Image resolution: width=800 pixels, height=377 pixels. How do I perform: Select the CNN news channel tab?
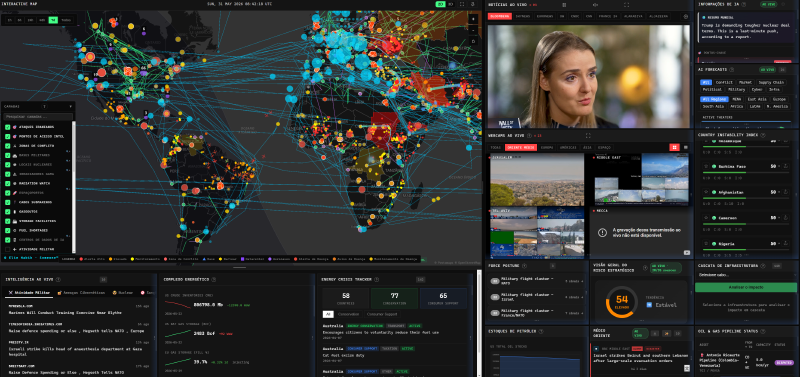pyautogui.click(x=589, y=16)
